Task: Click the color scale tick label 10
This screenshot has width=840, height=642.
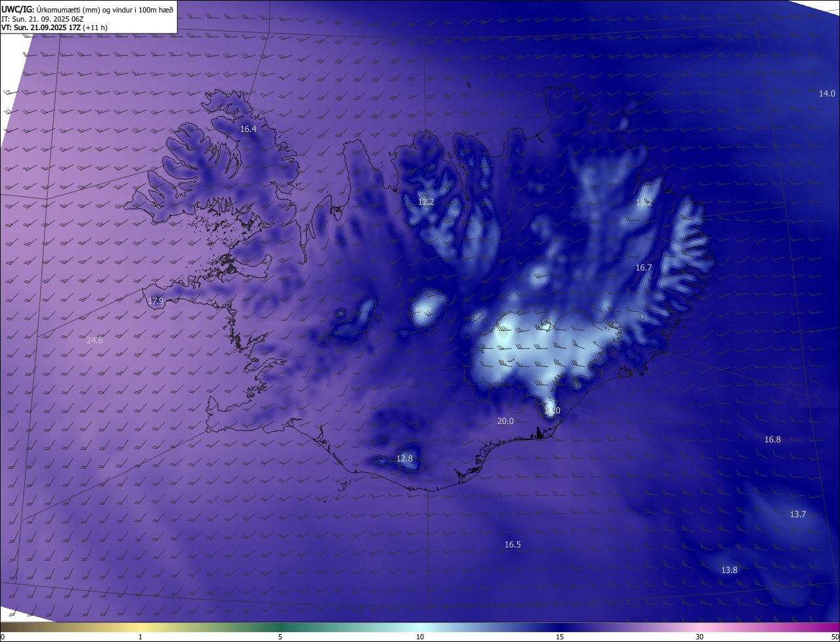Action: tap(420, 637)
